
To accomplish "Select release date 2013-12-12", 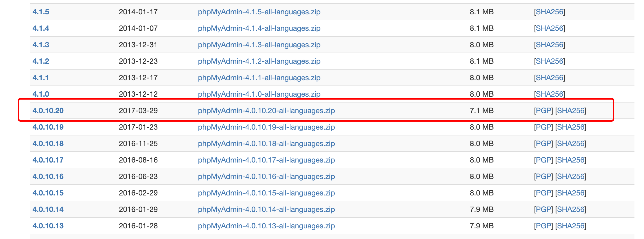I will pyautogui.click(x=138, y=94).
